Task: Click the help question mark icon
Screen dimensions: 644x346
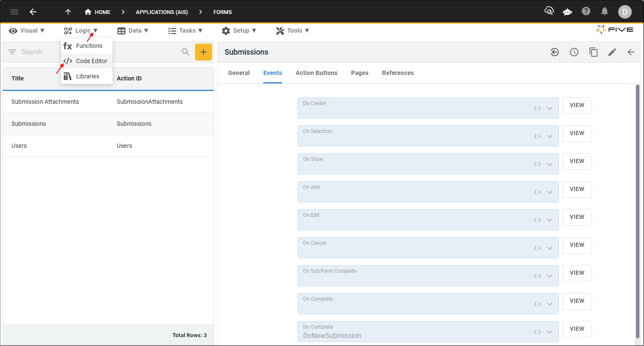Action: 586,11
